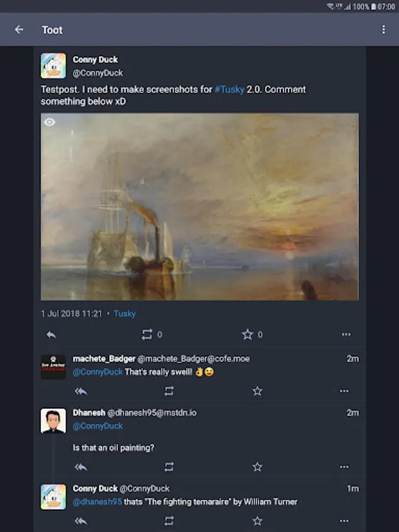
Task: Boost the main Testpost toot
Action: click(147, 335)
